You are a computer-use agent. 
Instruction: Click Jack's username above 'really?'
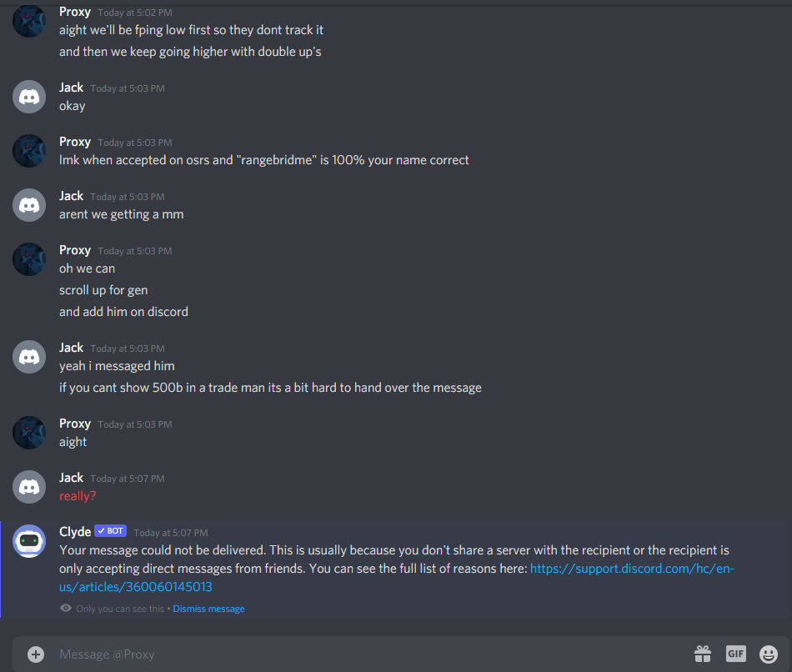pyautogui.click(x=71, y=478)
